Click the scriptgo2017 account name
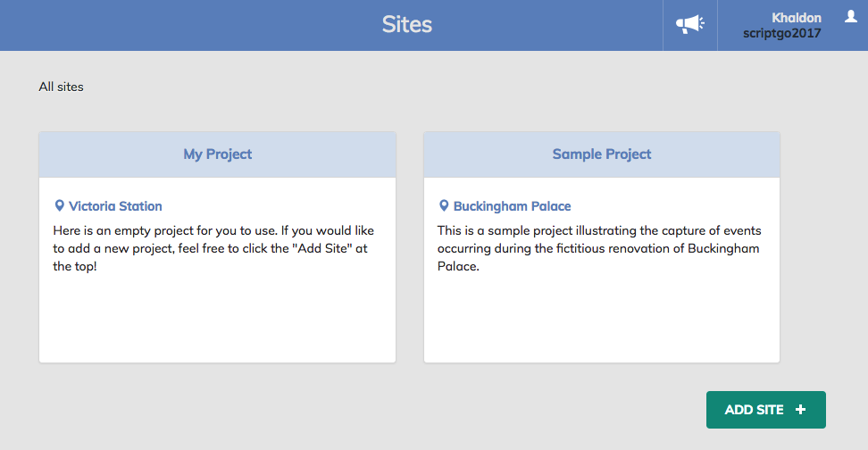 (781, 33)
